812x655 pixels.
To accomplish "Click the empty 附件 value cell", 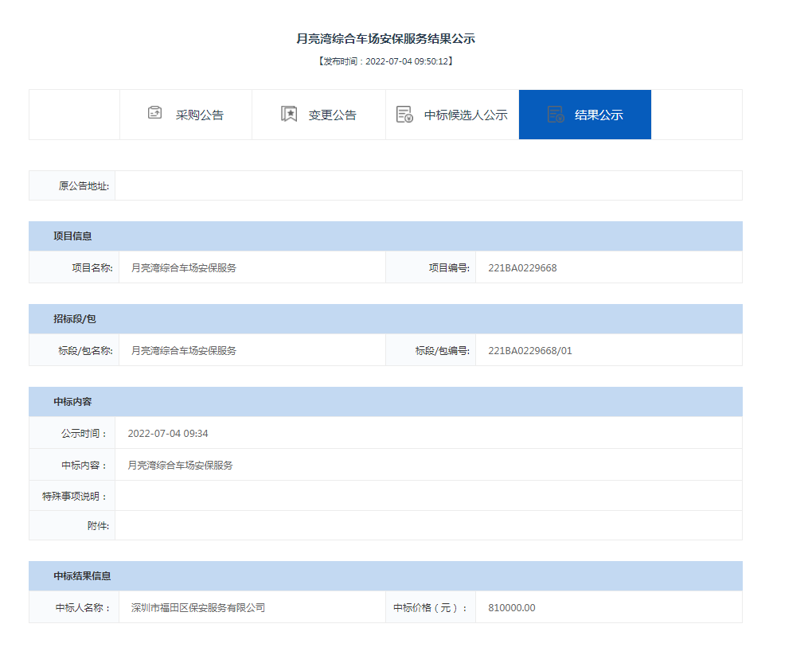I will (428, 525).
